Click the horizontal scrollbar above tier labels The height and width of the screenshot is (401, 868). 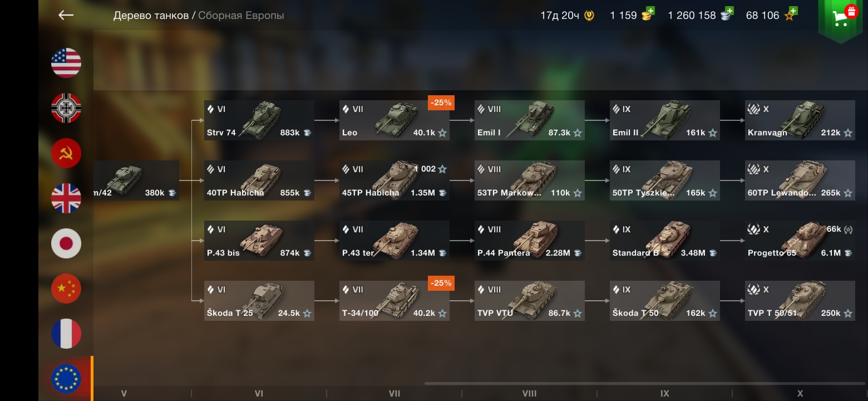tap(645, 383)
